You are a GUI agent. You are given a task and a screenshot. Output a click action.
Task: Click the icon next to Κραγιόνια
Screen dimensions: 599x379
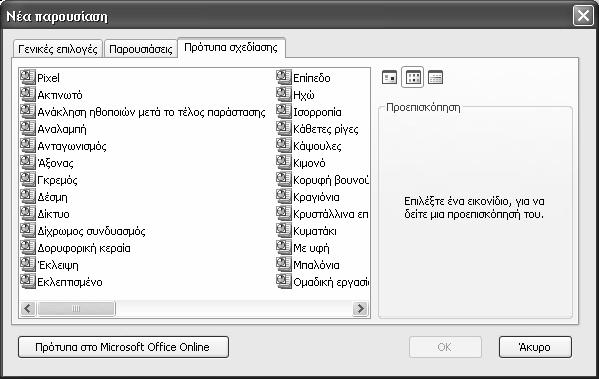point(284,196)
